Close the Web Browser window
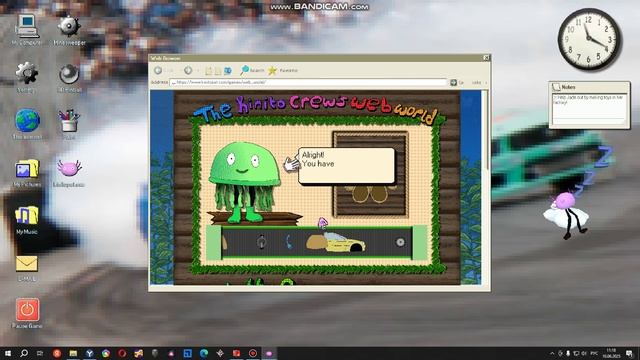The height and width of the screenshot is (360, 640). pyautogui.click(x=486, y=58)
